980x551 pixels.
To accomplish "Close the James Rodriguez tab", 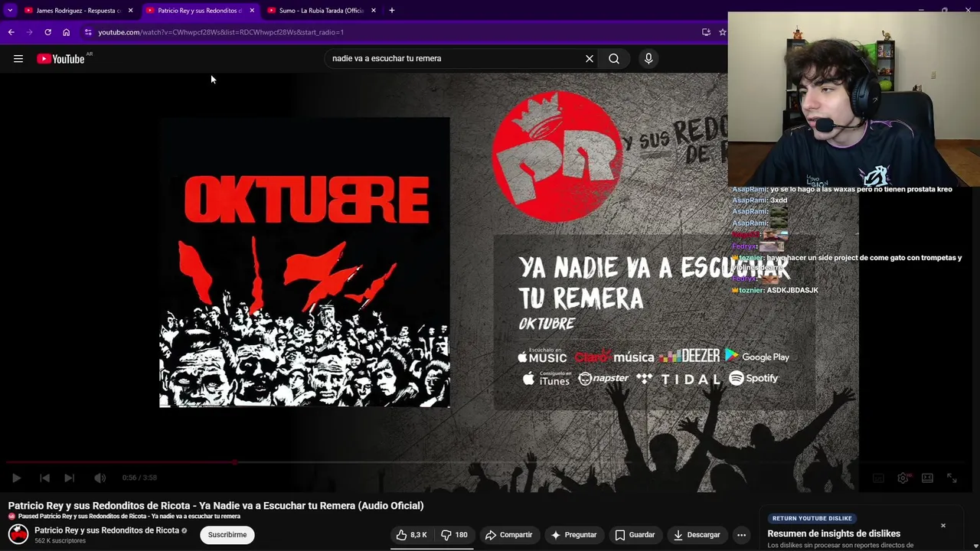I will (x=130, y=11).
